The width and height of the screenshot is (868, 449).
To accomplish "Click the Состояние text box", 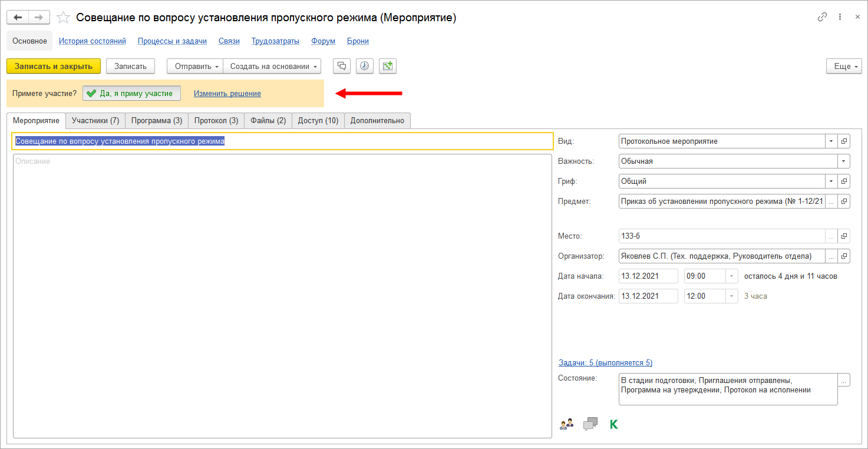I will click(728, 389).
